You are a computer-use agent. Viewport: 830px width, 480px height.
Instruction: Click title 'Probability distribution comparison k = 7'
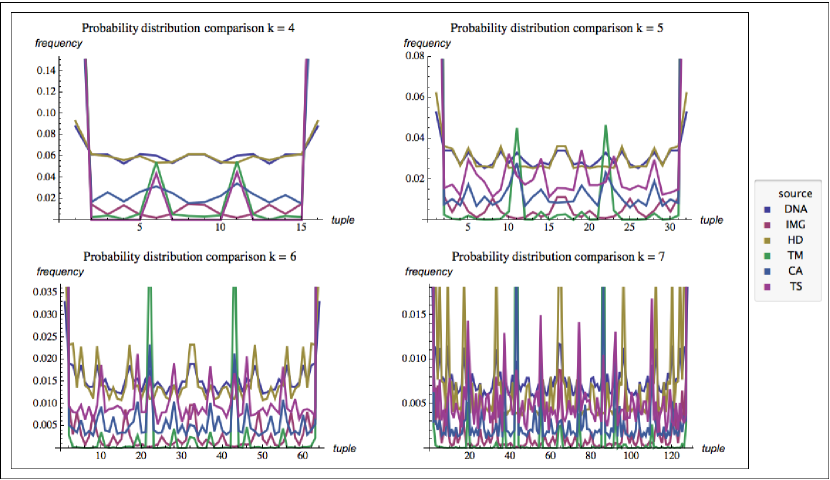click(x=558, y=257)
